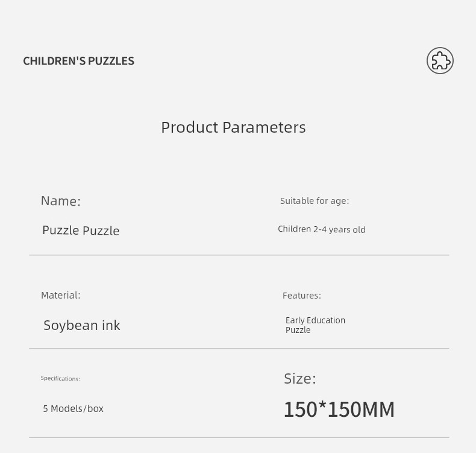The height and width of the screenshot is (453, 476).
Task: Select the Product Parameters title
Action: (x=233, y=127)
